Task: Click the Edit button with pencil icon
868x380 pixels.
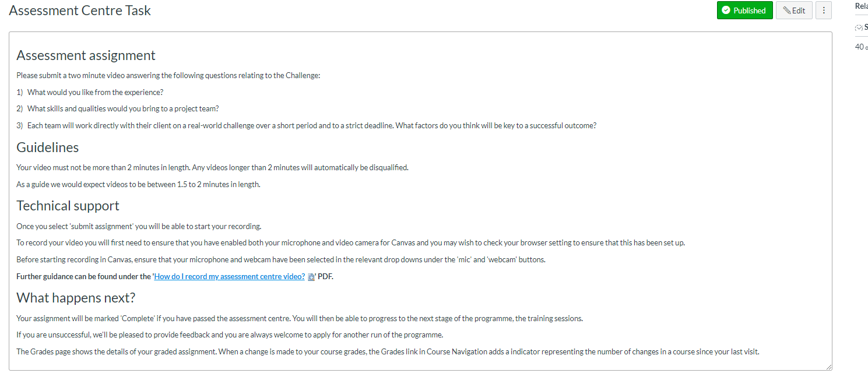Action: [793, 10]
